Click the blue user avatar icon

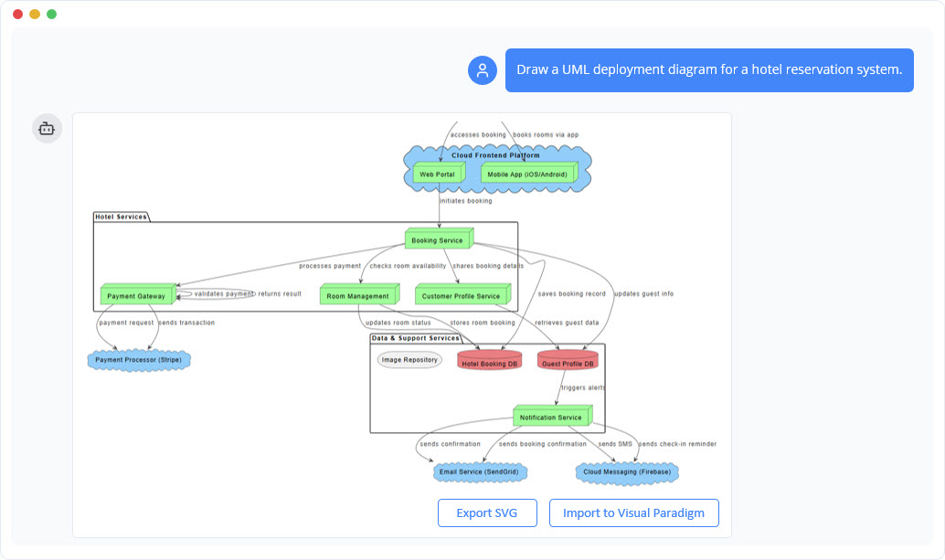tap(482, 70)
